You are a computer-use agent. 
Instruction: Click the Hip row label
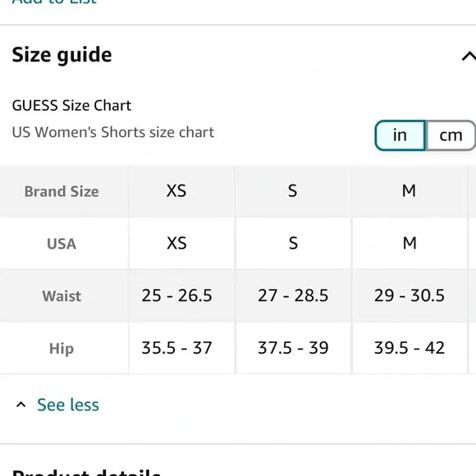tap(62, 349)
